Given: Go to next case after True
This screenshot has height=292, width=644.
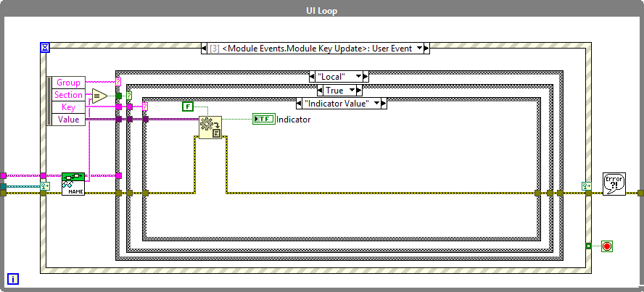Looking at the screenshot, I should 359,91.
